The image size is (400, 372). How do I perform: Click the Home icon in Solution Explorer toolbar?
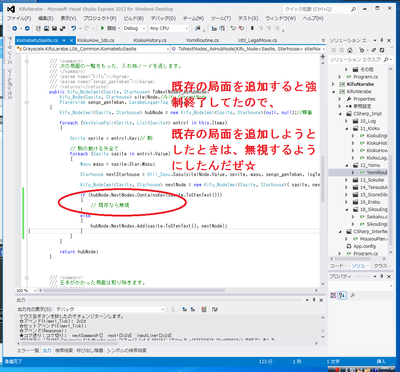(x=350, y=50)
